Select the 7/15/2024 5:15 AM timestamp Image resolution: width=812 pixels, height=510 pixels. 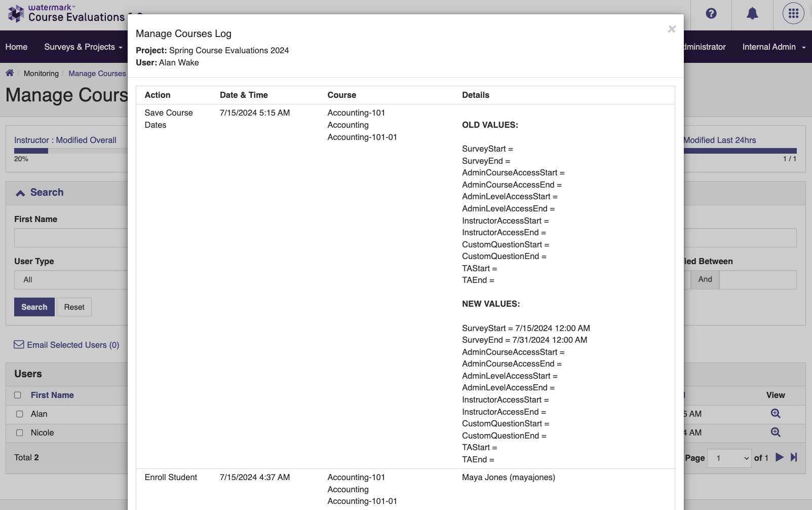(x=255, y=113)
